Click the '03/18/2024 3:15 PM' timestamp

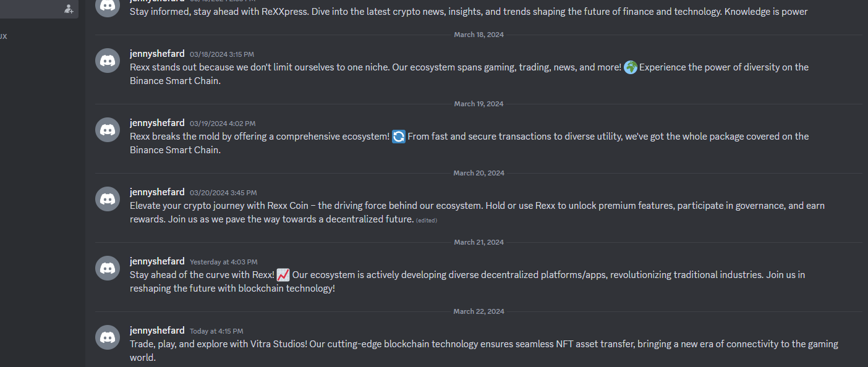pos(222,54)
